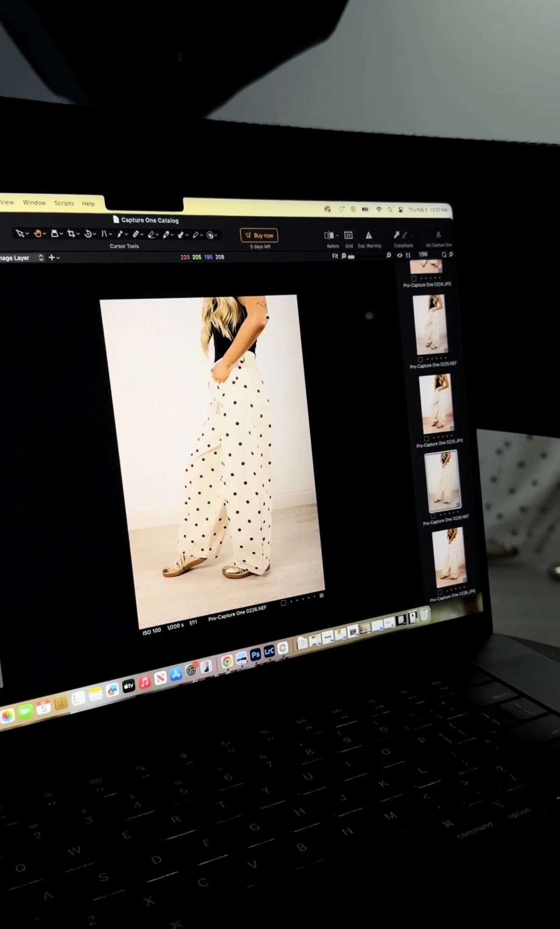Image resolution: width=560 pixels, height=929 pixels.
Task: Click the Capture One Dock icon
Action: pos(283,648)
